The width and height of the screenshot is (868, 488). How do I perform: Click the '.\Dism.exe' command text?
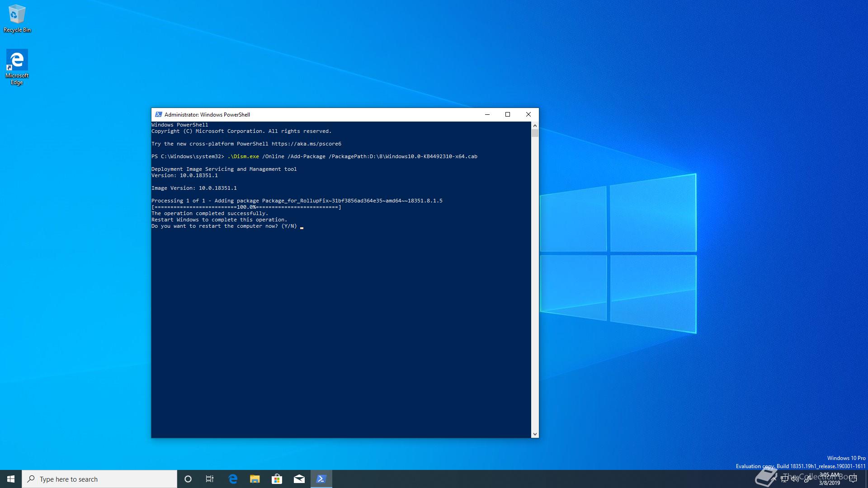click(243, 156)
